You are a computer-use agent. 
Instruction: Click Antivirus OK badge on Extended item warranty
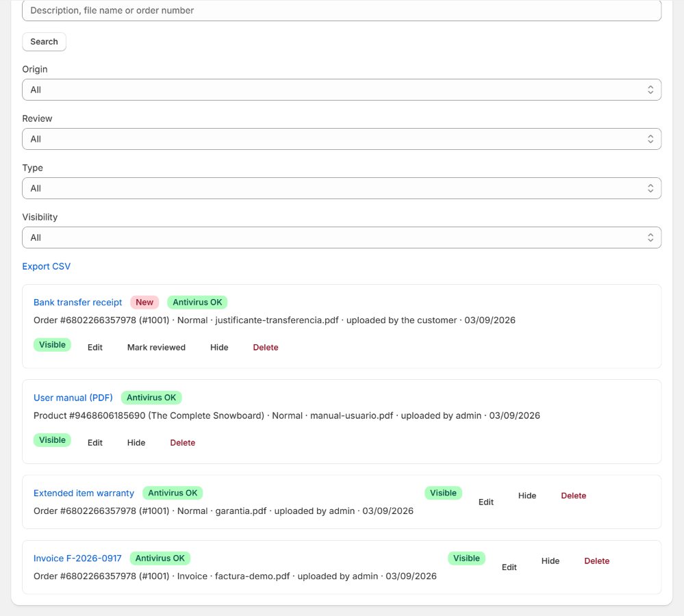click(x=173, y=493)
